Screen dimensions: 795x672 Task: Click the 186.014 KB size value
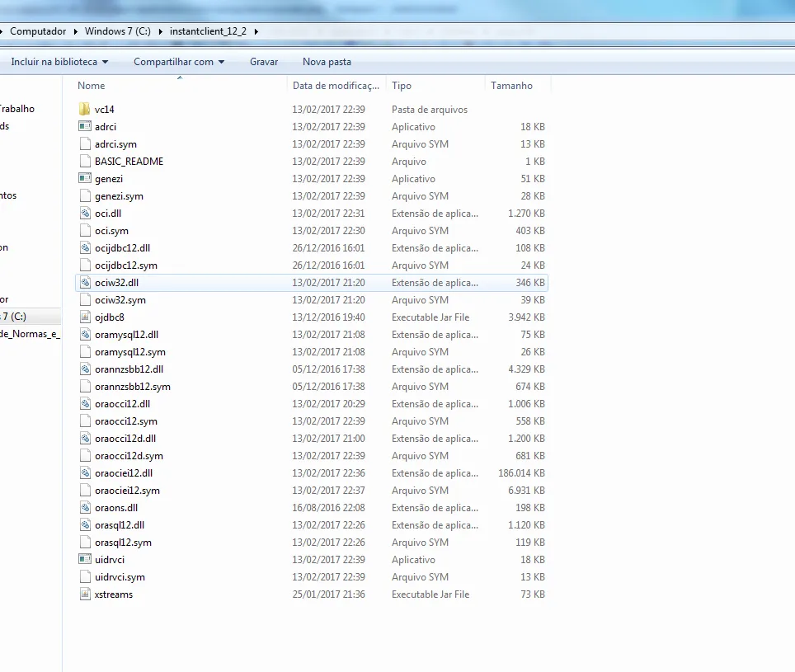521,473
